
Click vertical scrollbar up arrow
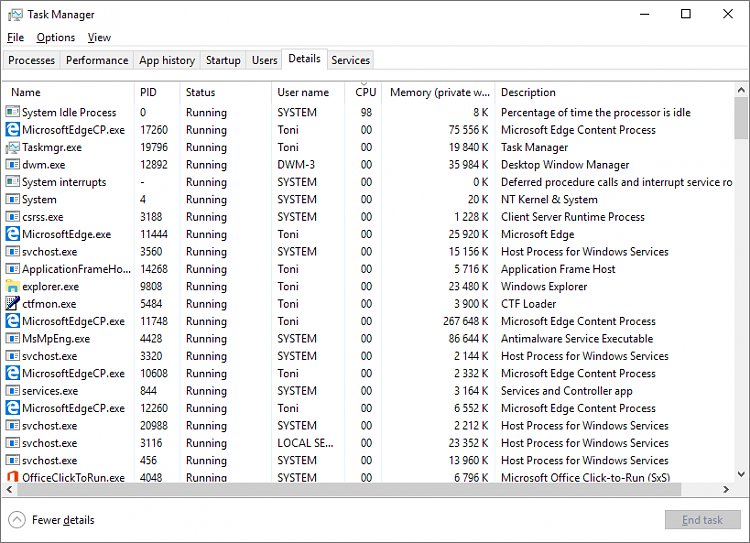[741, 90]
